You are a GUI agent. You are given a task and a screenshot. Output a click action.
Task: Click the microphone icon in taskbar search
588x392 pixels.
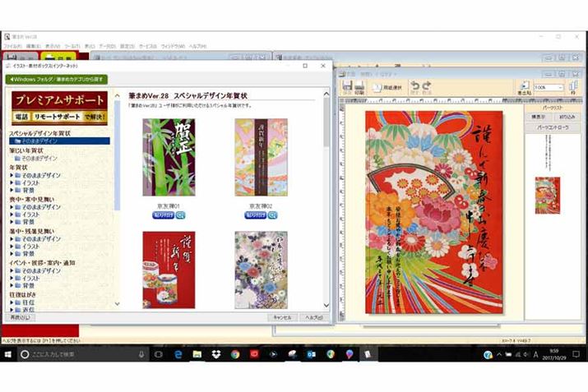pyautogui.click(x=141, y=354)
